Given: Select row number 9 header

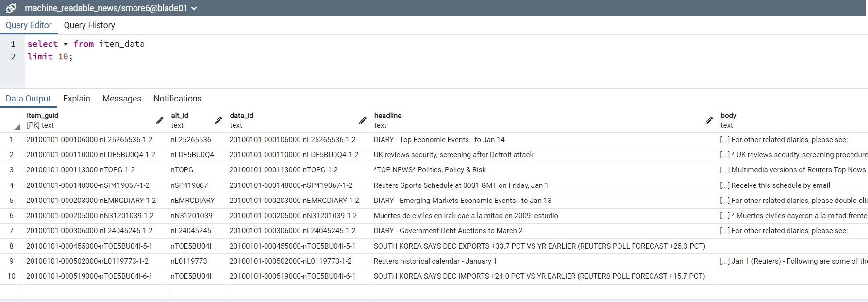Looking at the screenshot, I should 11,261.
